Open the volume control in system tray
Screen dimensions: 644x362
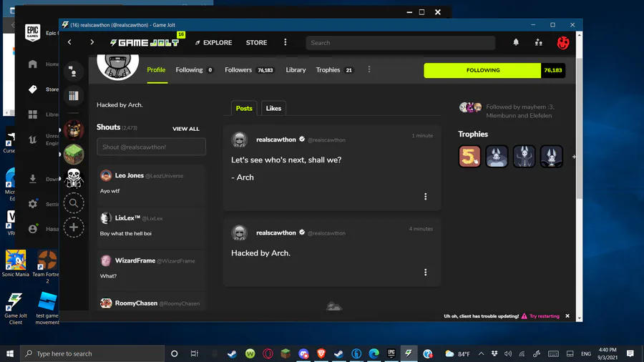point(508,353)
